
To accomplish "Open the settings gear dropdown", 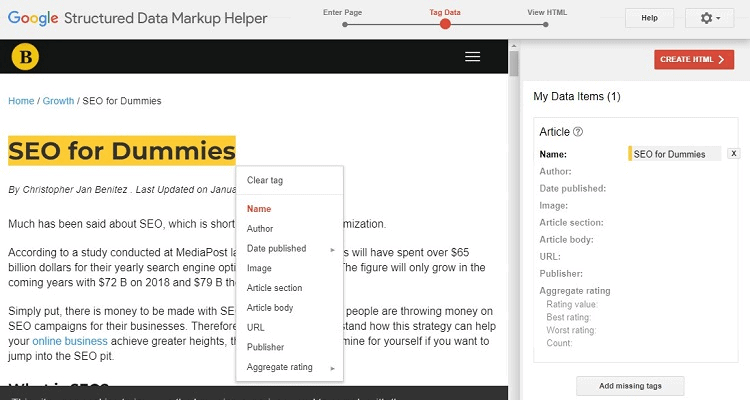I will pyautogui.click(x=710, y=18).
